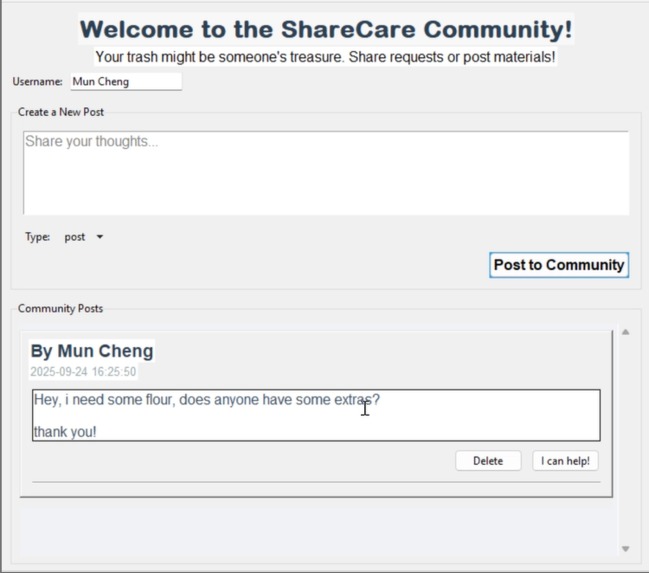Click the I can help! button
The height and width of the screenshot is (573, 649).
click(565, 461)
